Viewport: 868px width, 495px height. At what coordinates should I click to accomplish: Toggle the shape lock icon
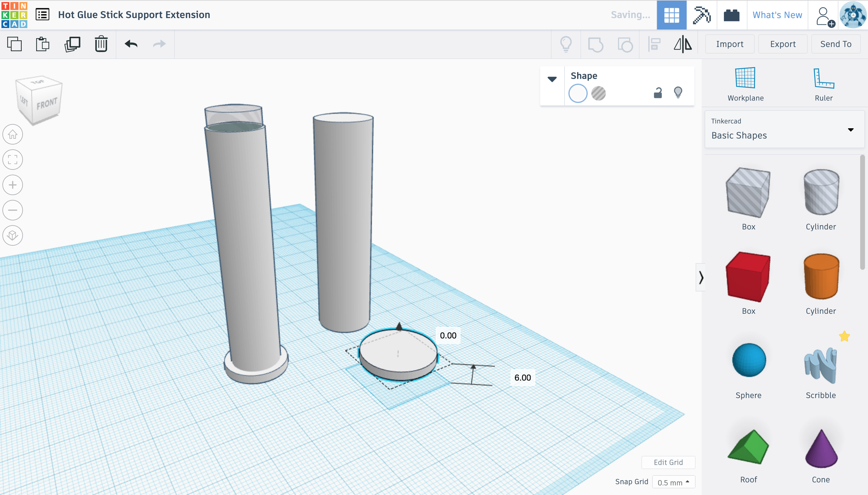pos(658,93)
